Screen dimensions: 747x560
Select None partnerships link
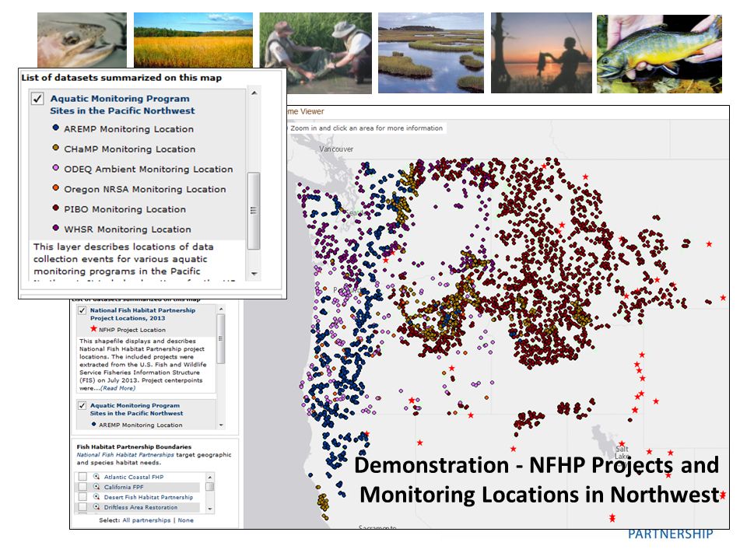186,520
